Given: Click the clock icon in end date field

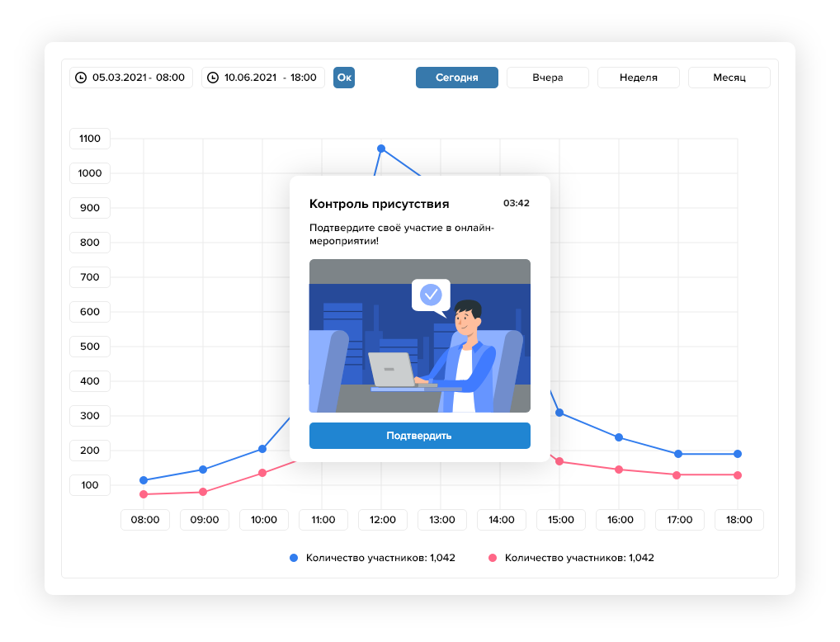Looking at the screenshot, I should pyautogui.click(x=213, y=78).
